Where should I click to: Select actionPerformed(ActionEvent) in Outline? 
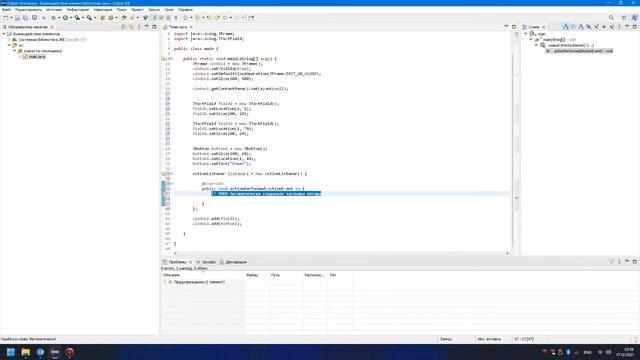click(x=580, y=51)
